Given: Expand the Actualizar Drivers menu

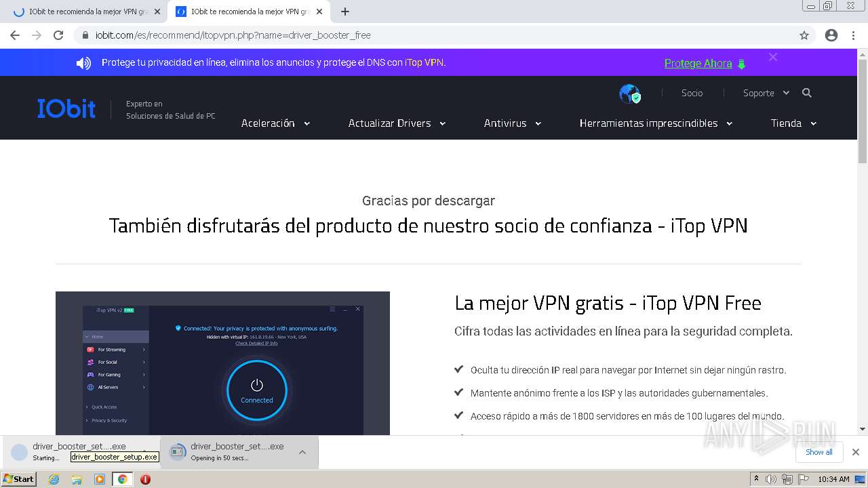Looking at the screenshot, I should point(397,123).
